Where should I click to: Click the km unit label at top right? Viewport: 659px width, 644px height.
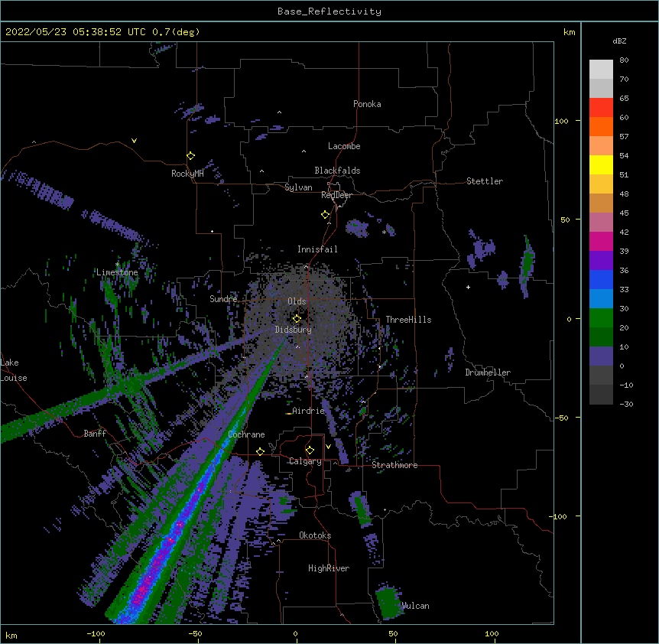coord(569,32)
